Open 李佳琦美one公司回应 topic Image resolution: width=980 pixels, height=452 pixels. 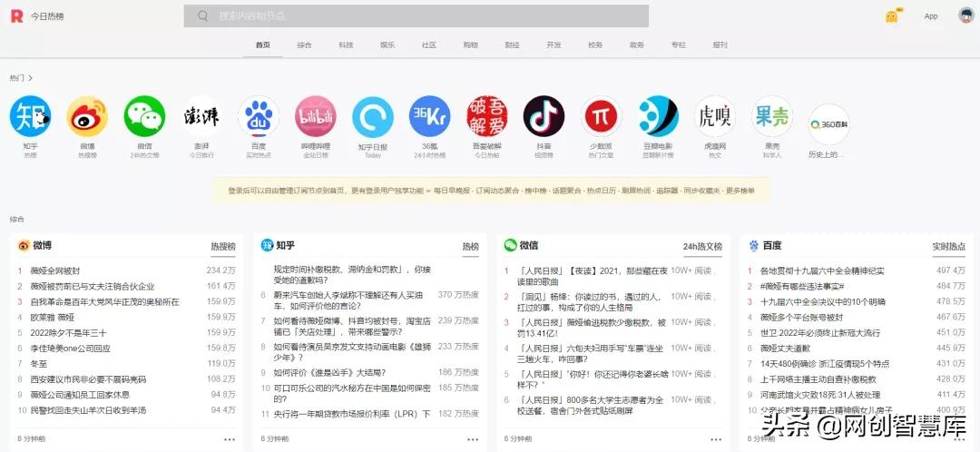tap(70, 349)
